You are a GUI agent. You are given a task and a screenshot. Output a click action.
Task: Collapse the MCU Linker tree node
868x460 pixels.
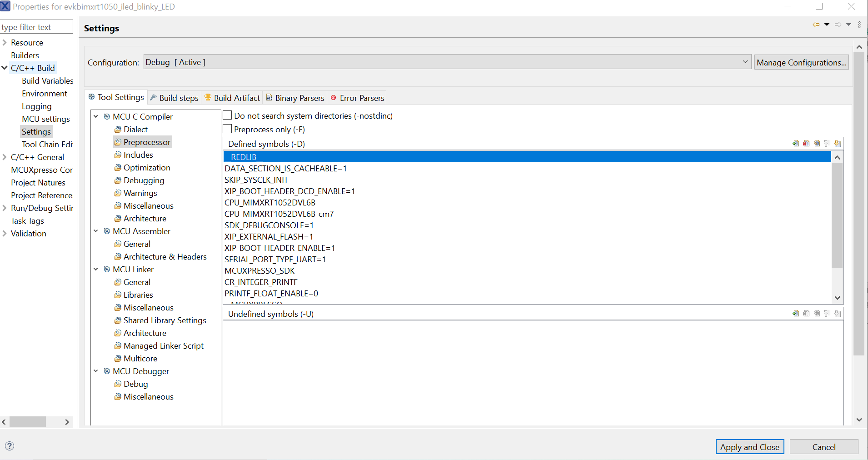coord(96,269)
